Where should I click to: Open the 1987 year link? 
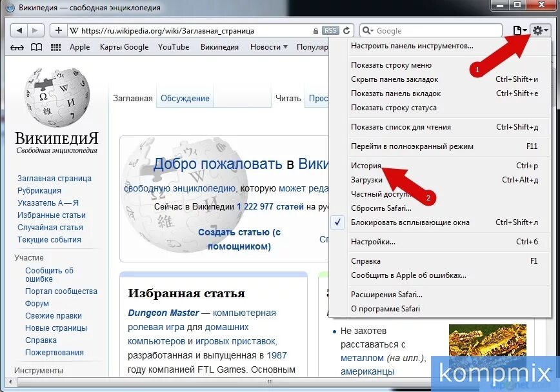pos(277,356)
